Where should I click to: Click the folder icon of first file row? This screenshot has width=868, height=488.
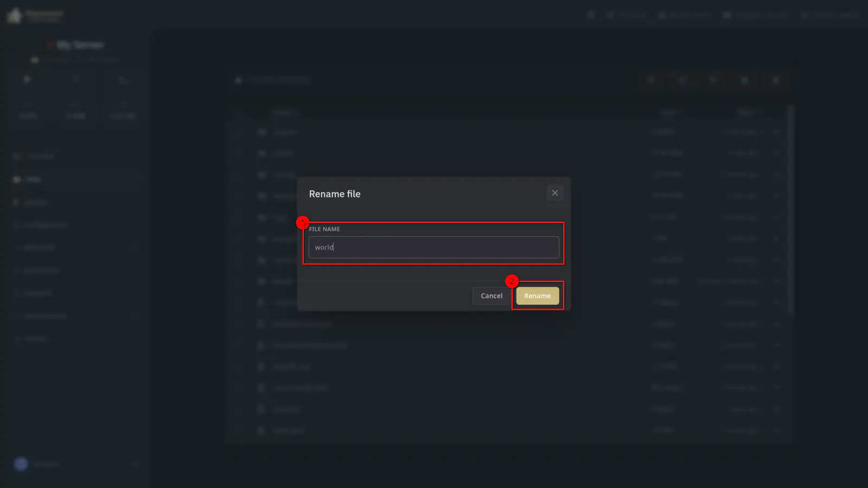pos(262,132)
